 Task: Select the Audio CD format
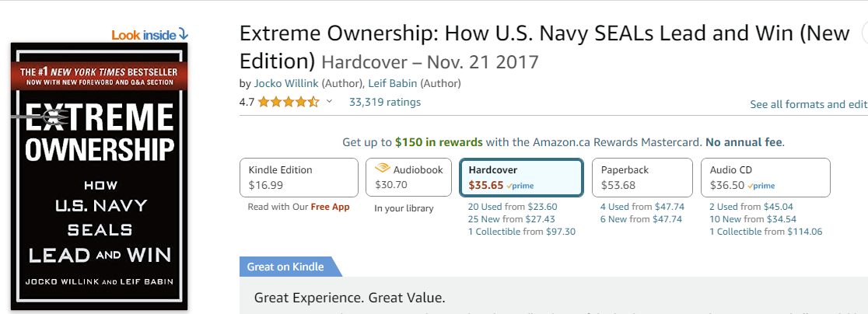click(765, 177)
